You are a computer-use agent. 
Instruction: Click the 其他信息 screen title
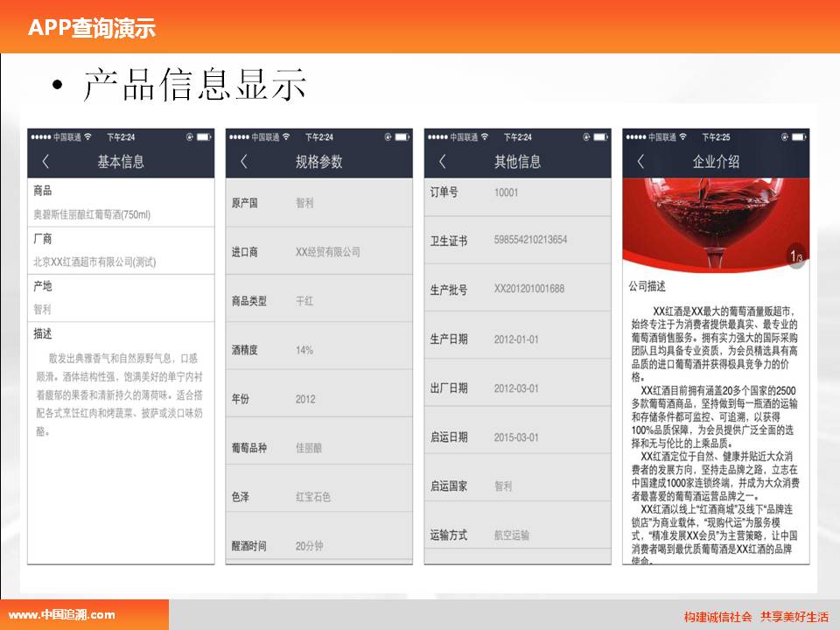(x=517, y=161)
